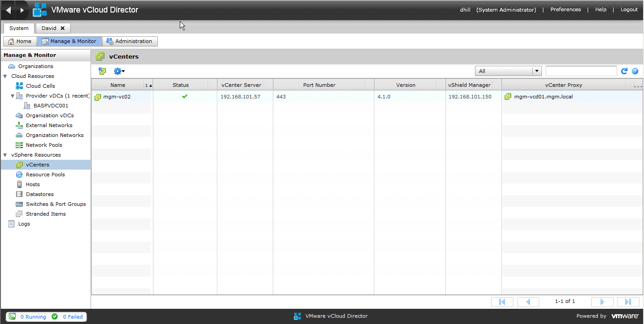This screenshot has width=644, height=324.
Task: Go to the next results page
Action: coord(602,302)
